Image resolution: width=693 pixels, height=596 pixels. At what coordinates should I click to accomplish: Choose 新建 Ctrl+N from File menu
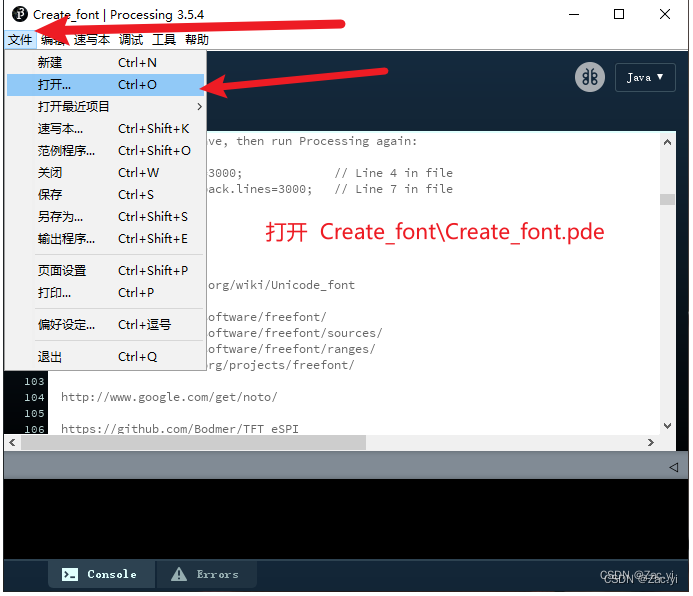click(105, 63)
